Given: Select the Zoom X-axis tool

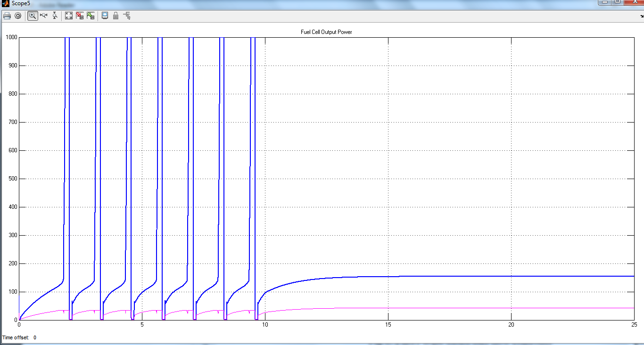Looking at the screenshot, I should click(x=44, y=16).
